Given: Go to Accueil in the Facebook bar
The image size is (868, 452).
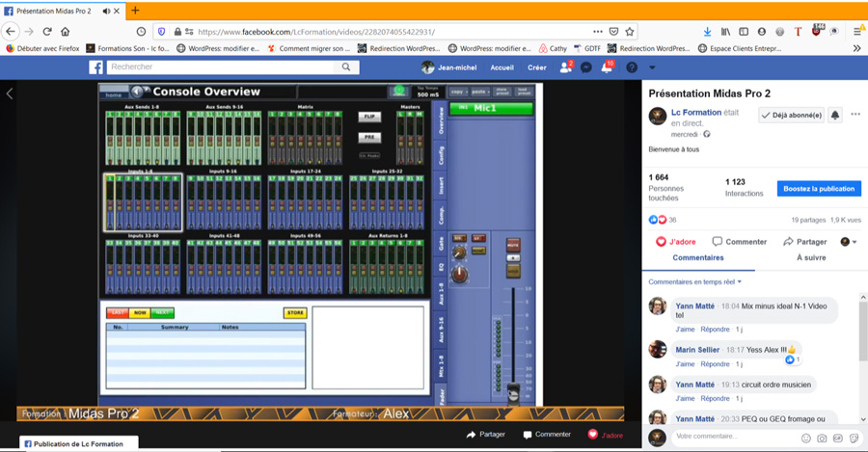Looking at the screenshot, I should pyautogui.click(x=502, y=67).
